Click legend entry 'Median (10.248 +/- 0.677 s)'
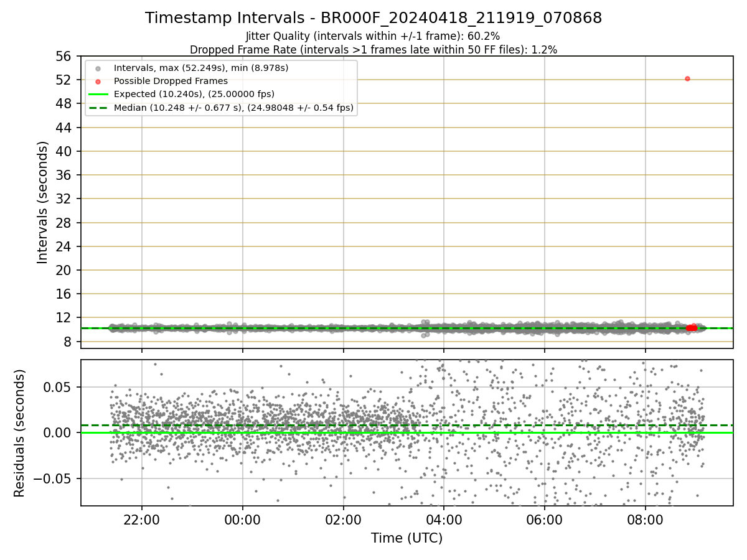Screen dimensions: 747x560 click(233, 108)
